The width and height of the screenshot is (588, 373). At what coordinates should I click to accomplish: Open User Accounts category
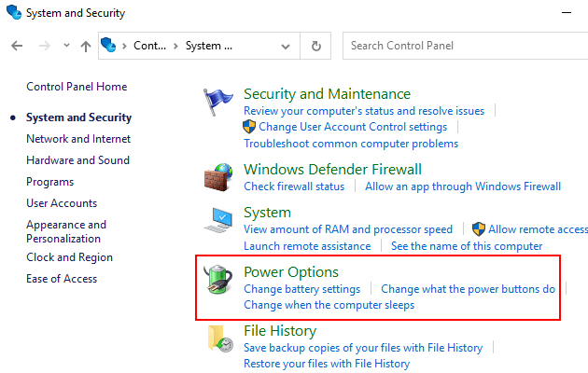tap(62, 203)
